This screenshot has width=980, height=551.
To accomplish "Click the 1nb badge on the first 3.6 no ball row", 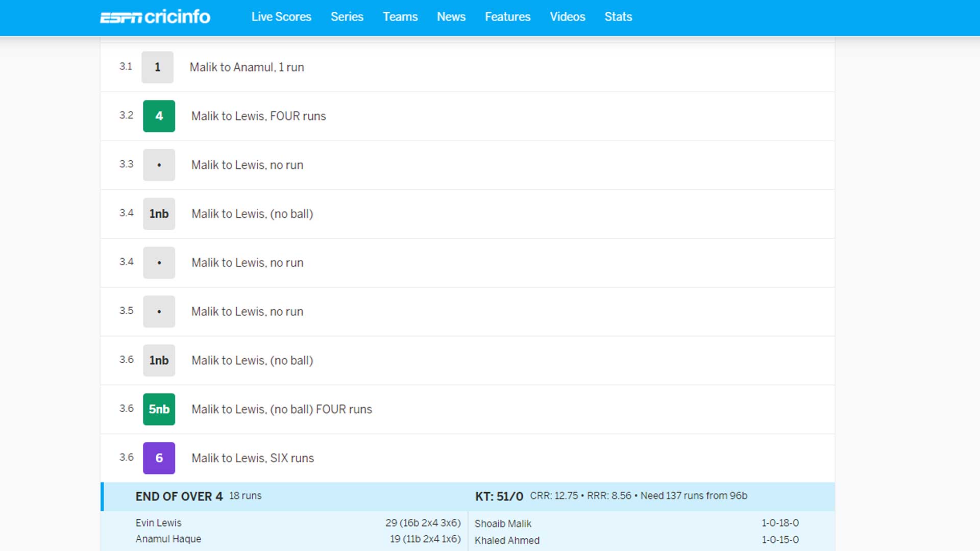I will [x=159, y=360].
